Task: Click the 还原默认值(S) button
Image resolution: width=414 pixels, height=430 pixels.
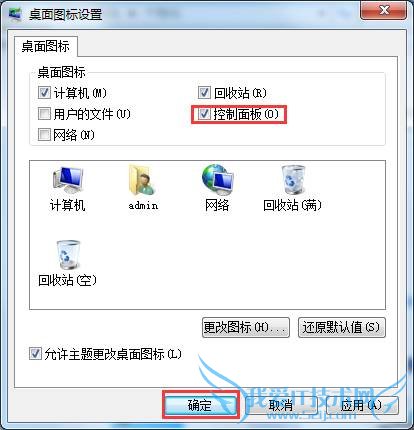Action: pyautogui.click(x=342, y=327)
